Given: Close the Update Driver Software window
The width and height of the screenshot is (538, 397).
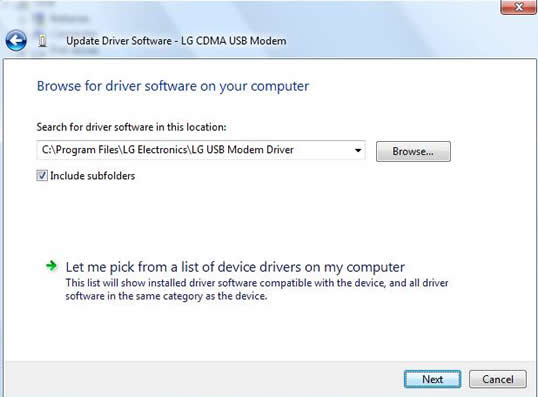Looking at the screenshot, I should coord(518,7).
